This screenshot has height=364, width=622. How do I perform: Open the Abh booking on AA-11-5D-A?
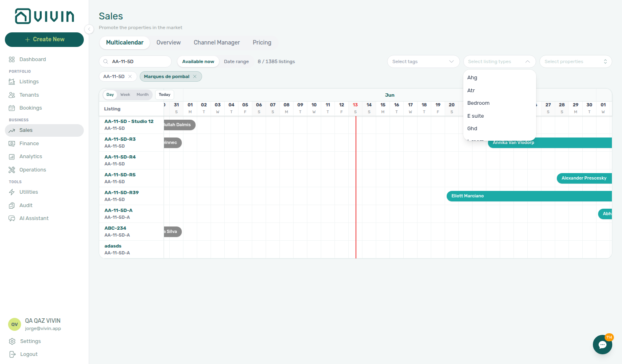[x=605, y=214]
